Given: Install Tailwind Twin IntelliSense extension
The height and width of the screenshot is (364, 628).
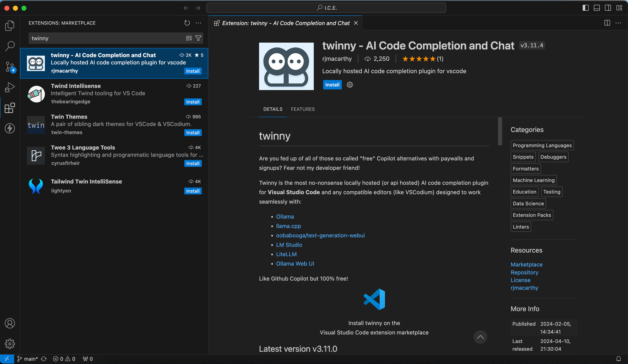Looking at the screenshot, I should click(x=193, y=191).
